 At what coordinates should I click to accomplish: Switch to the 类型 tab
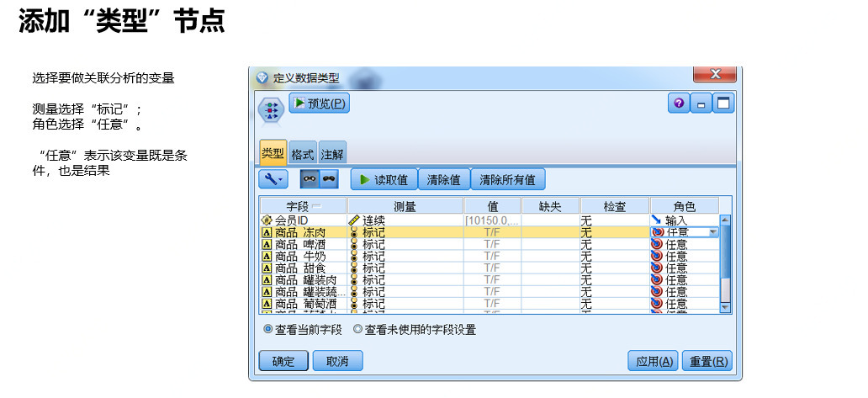[273, 153]
